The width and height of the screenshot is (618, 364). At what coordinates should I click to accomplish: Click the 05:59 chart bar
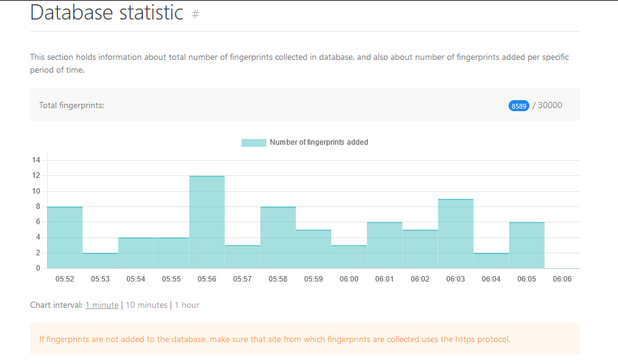[313, 249]
